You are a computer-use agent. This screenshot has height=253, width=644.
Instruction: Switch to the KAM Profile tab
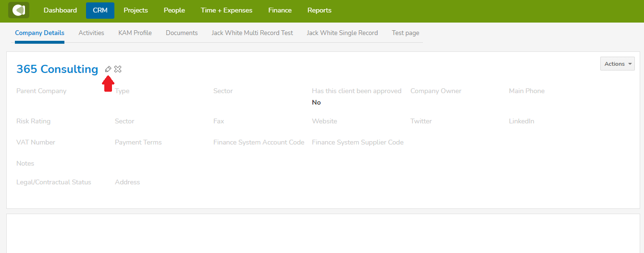(x=135, y=33)
